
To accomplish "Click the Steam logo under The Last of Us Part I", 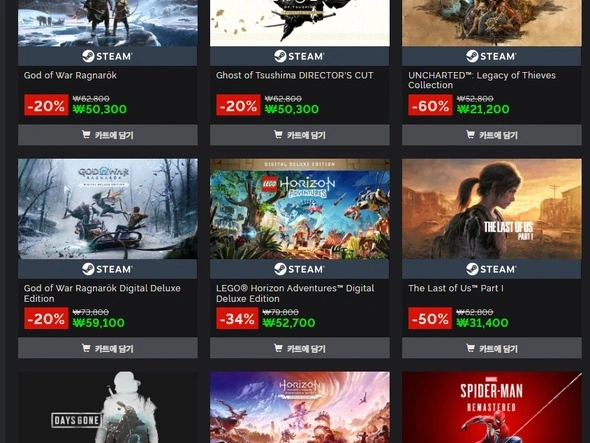I will pos(491,269).
